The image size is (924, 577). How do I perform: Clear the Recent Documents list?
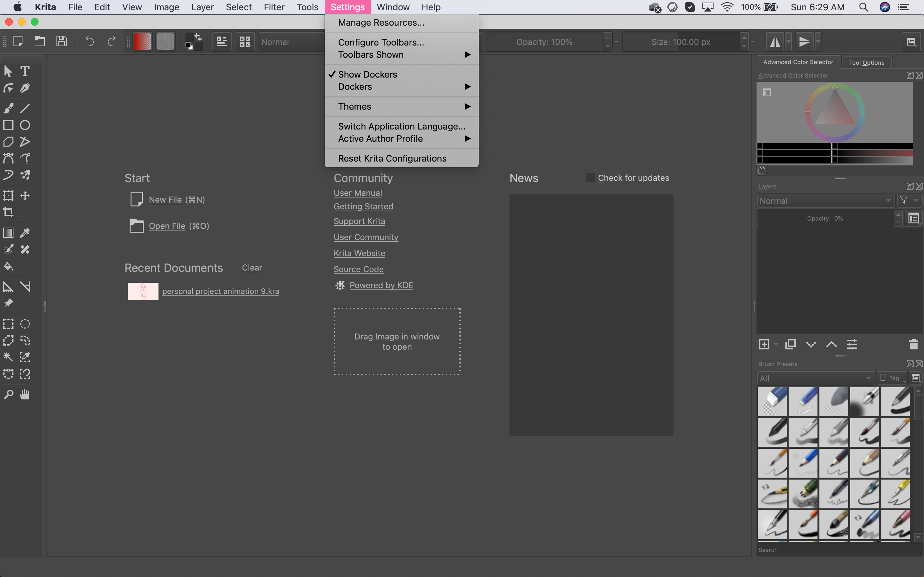point(252,268)
